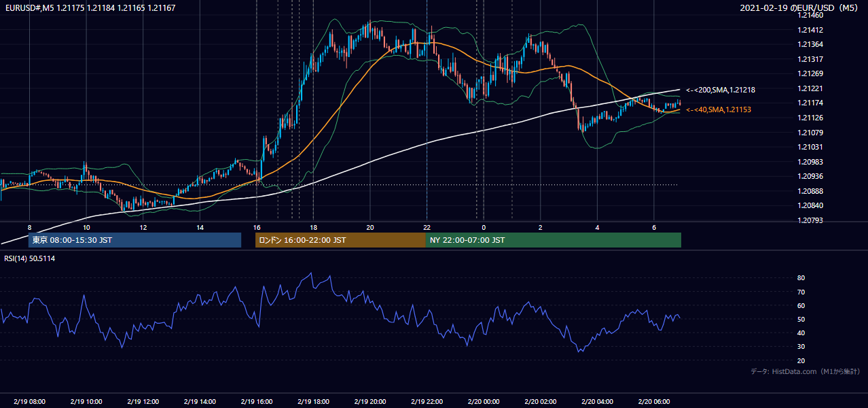Click the 2/20 02:00 date label
The width and height of the screenshot is (868, 408).
pos(540,402)
